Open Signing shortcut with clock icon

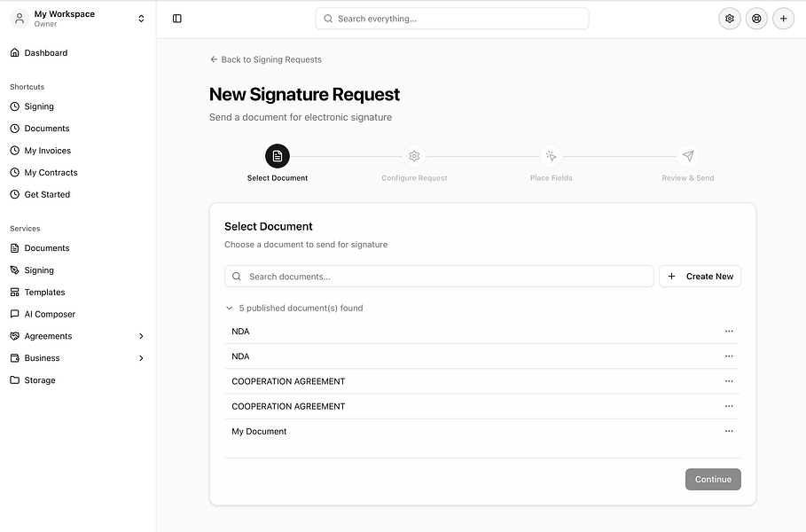pos(78,106)
